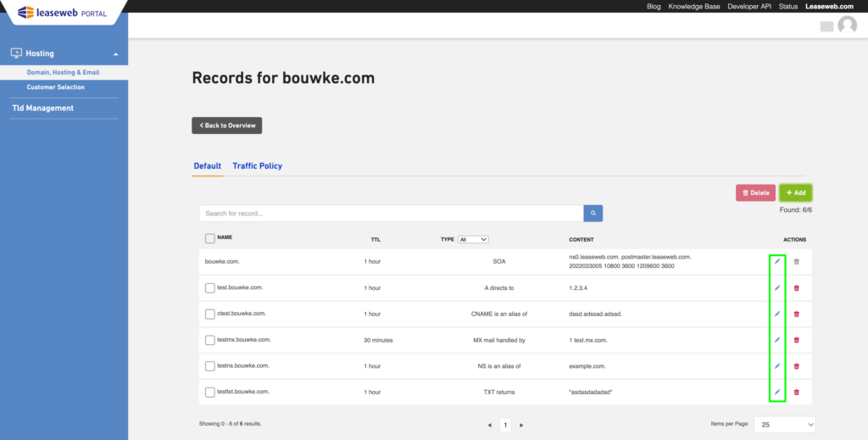Delete the testns.bouwke.com. record via trash icon
This screenshot has width=868, height=440.
pyautogui.click(x=797, y=366)
